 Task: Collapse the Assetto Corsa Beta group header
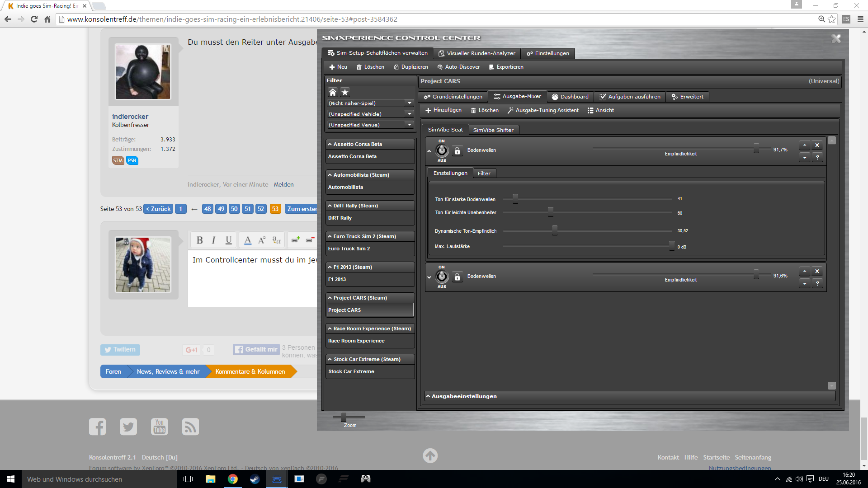370,144
